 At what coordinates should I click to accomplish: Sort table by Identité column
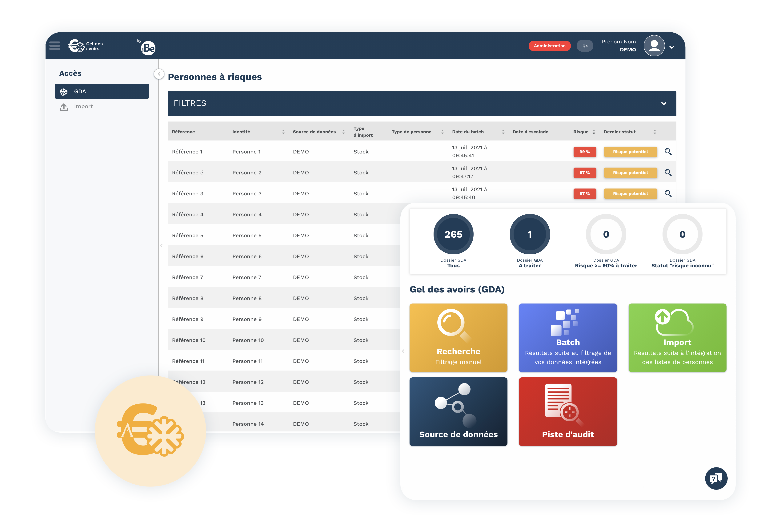click(x=283, y=132)
